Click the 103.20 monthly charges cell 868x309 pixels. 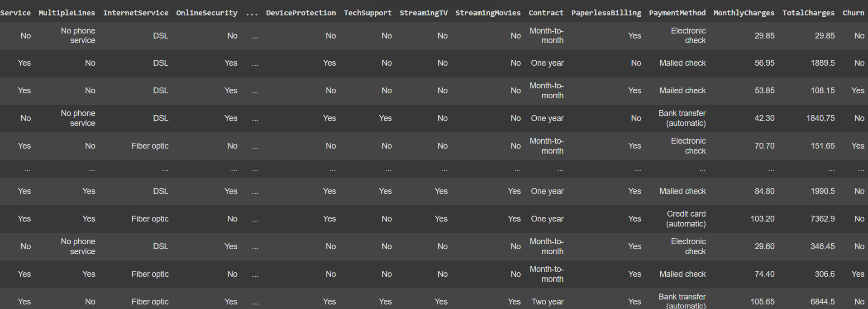763,219
